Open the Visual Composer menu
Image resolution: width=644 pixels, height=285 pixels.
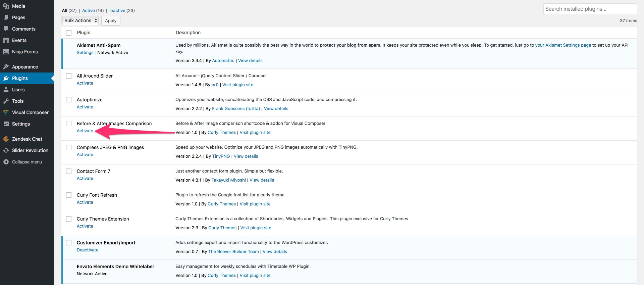coord(27,112)
